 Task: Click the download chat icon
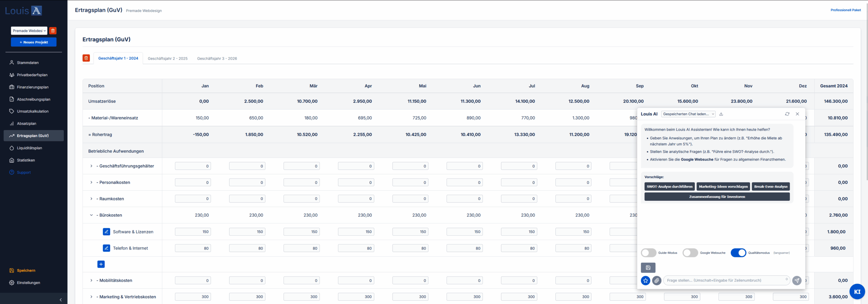721,114
